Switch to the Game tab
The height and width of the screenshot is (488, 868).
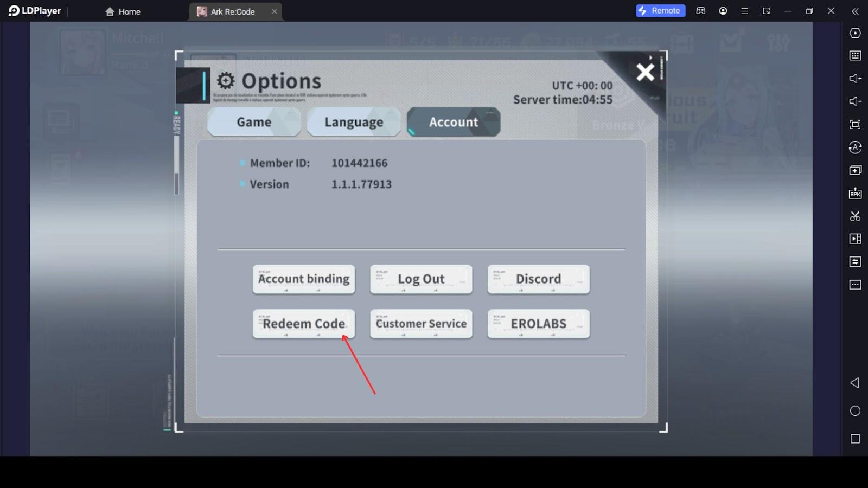tap(254, 122)
